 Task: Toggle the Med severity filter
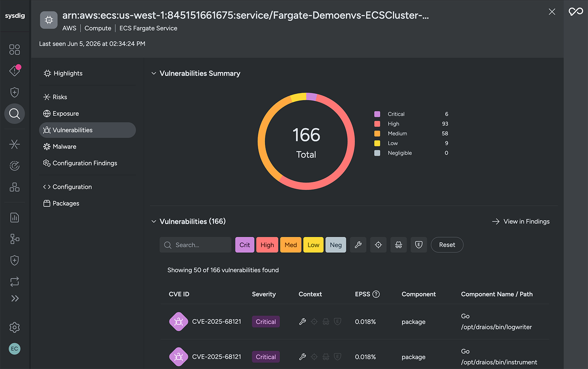290,245
